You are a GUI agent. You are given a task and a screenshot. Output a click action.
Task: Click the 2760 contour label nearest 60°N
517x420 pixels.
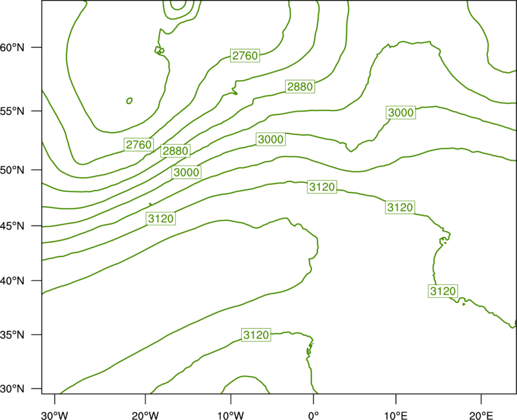point(245,56)
